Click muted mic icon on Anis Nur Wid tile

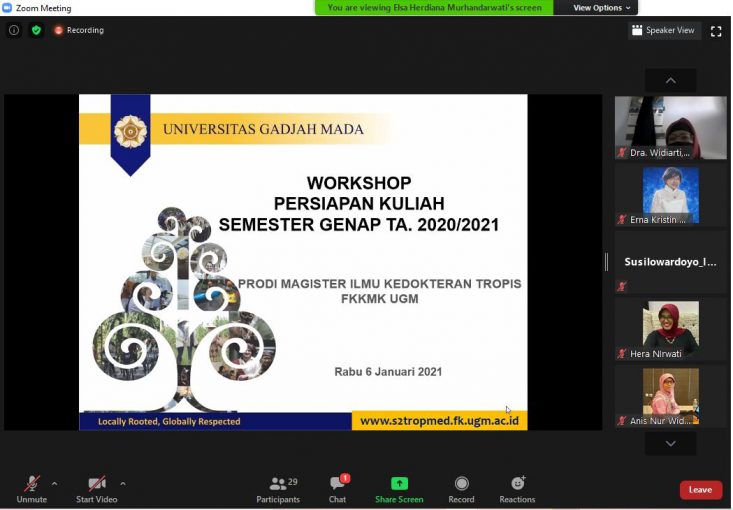click(621, 421)
